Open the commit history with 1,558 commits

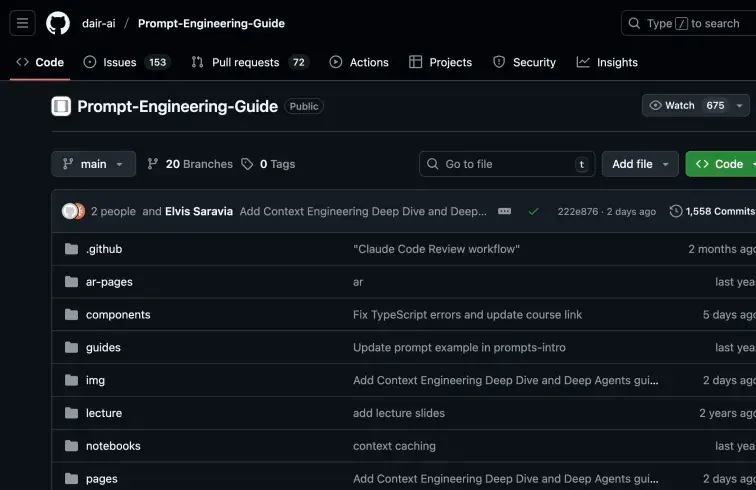(712, 212)
